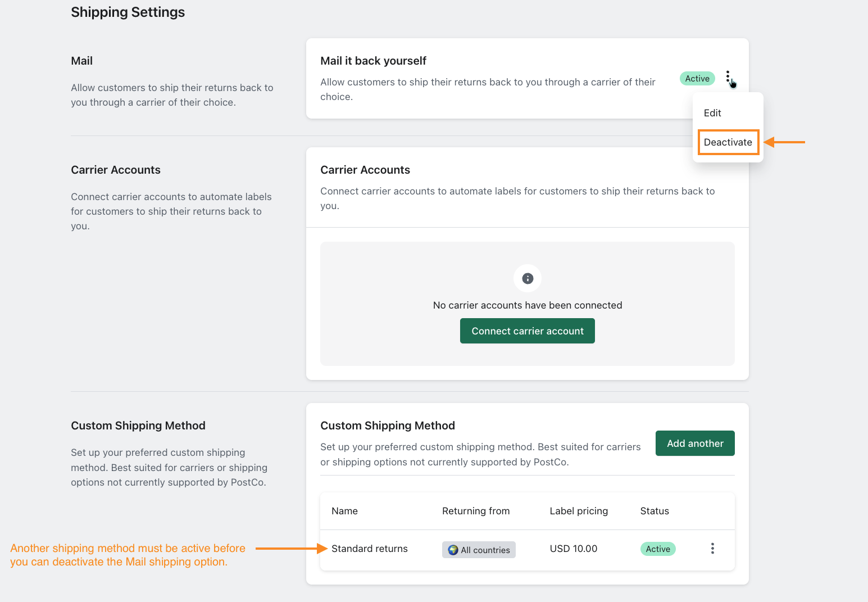Screen dimensions: 868x602
Task: Click the Shipping Settings page heading
Action: point(128,12)
